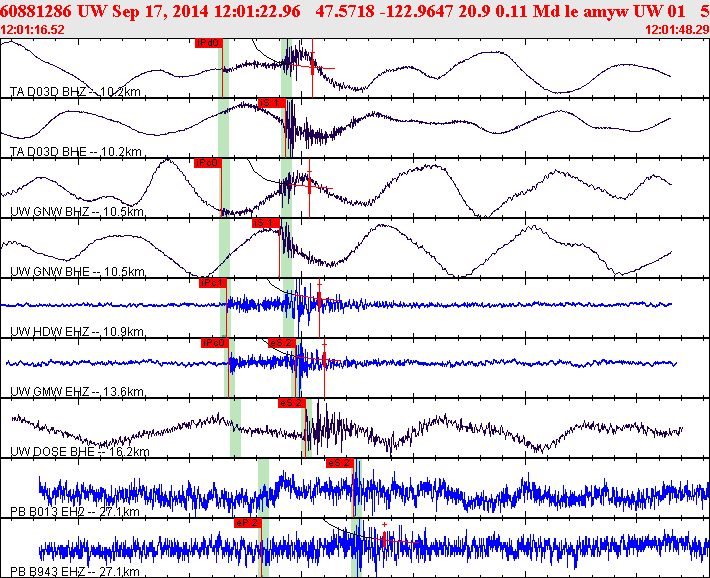Click the green predicted P band on DOSE BHE
This screenshot has width=710, height=578.
click(x=235, y=428)
